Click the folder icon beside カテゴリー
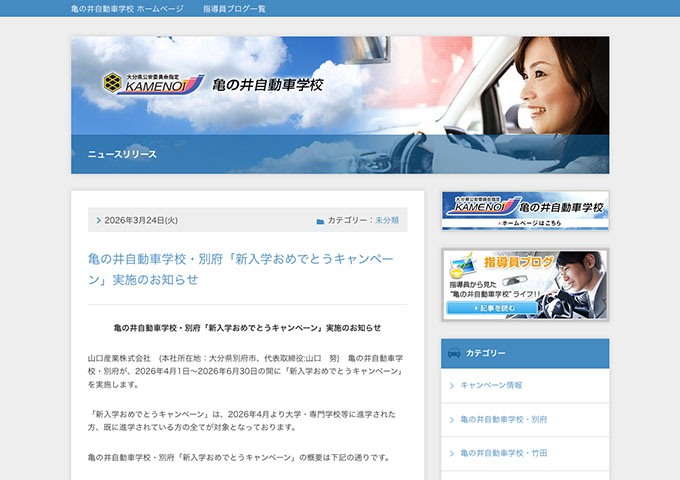 tap(320, 221)
